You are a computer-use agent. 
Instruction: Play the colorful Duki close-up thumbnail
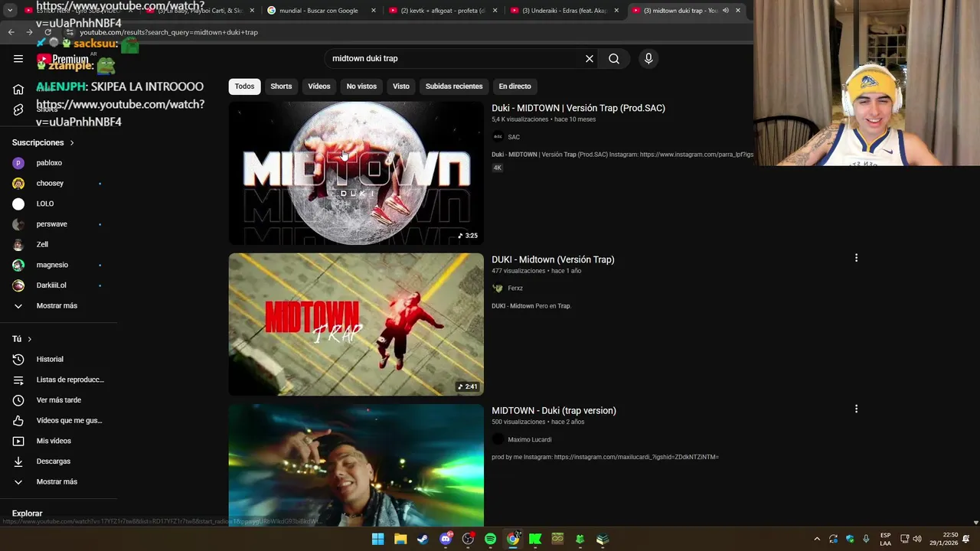356,465
